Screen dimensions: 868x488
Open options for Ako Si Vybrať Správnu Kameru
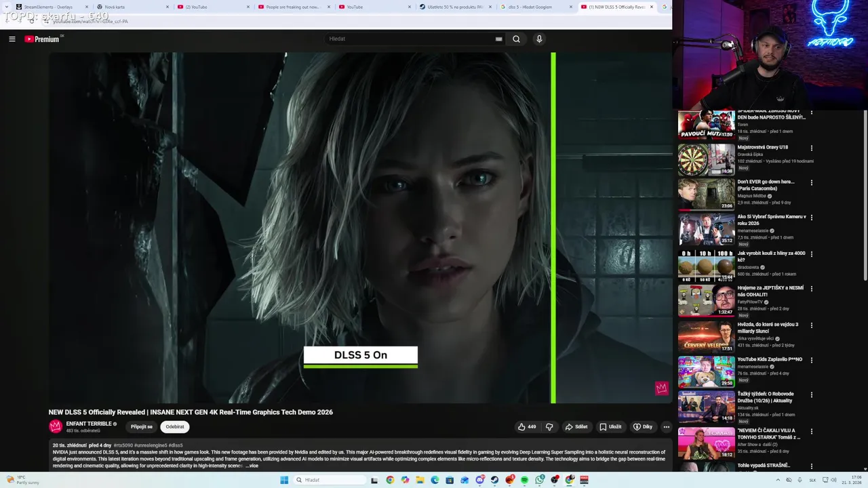click(x=811, y=218)
